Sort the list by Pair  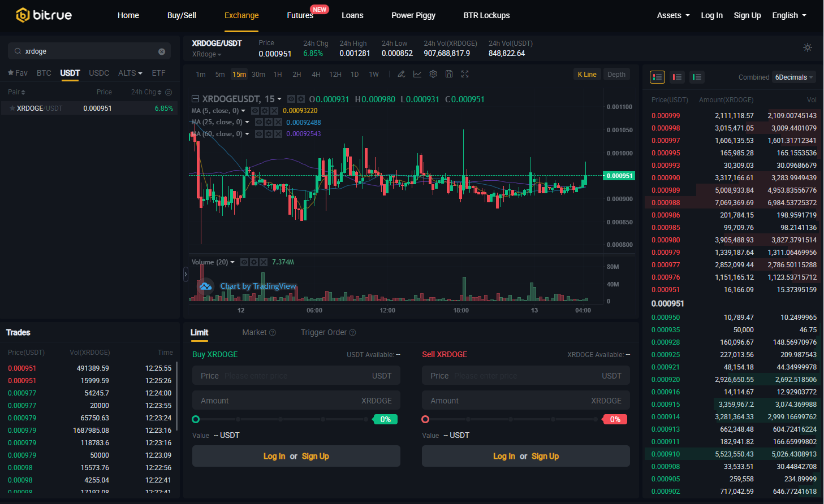click(x=16, y=92)
